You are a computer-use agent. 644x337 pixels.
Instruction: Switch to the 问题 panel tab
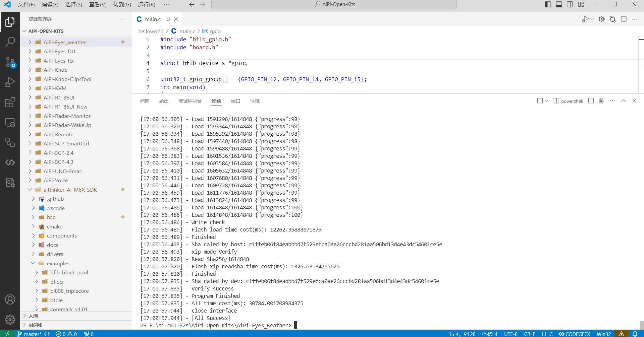[x=145, y=101]
